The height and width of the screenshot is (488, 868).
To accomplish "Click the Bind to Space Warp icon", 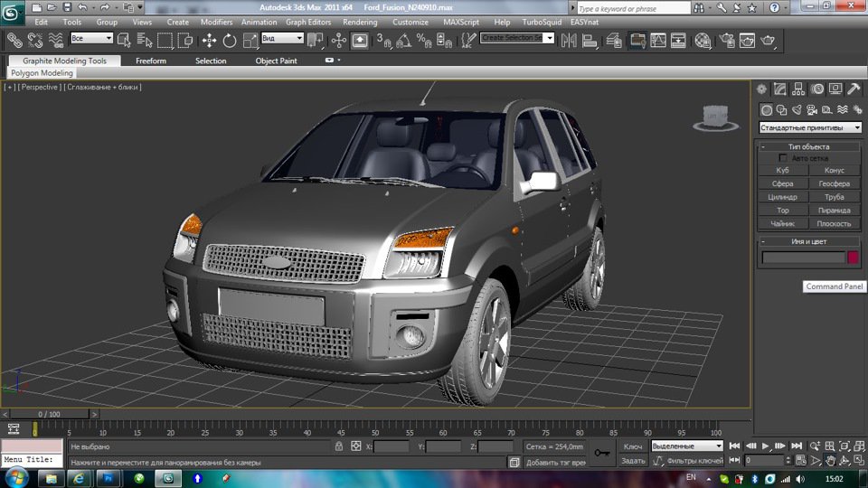I will pyautogui.click(x=56, y=41).
